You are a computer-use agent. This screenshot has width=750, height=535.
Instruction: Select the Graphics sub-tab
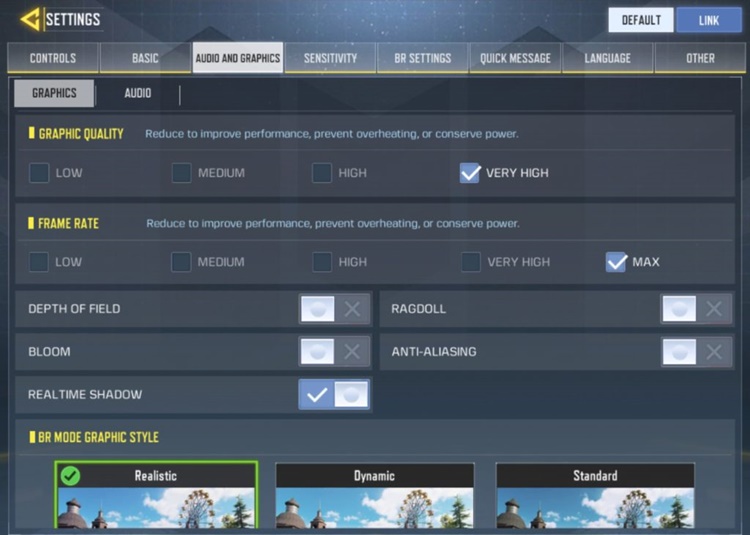coord(54,93)
